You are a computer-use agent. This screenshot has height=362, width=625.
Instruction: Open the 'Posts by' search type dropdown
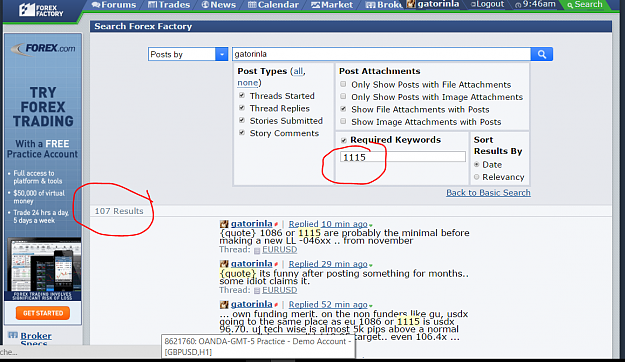pos(188,54)
